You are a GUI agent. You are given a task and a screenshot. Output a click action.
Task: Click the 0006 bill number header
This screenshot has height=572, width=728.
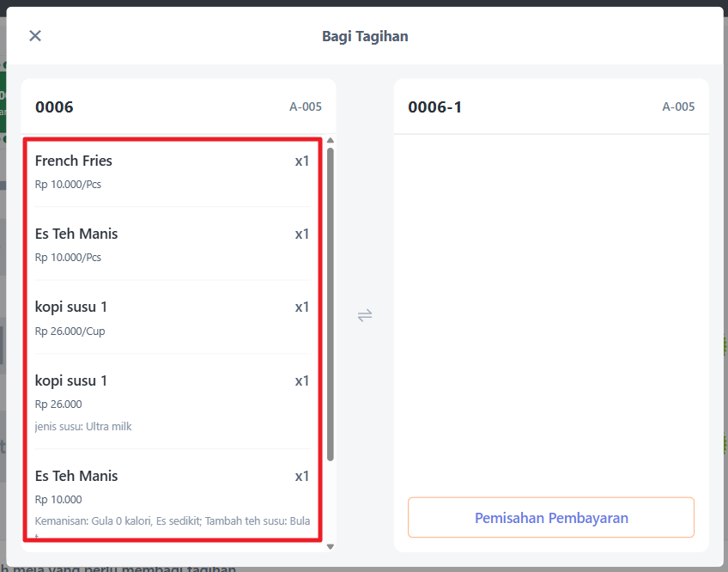click(54, 107)
